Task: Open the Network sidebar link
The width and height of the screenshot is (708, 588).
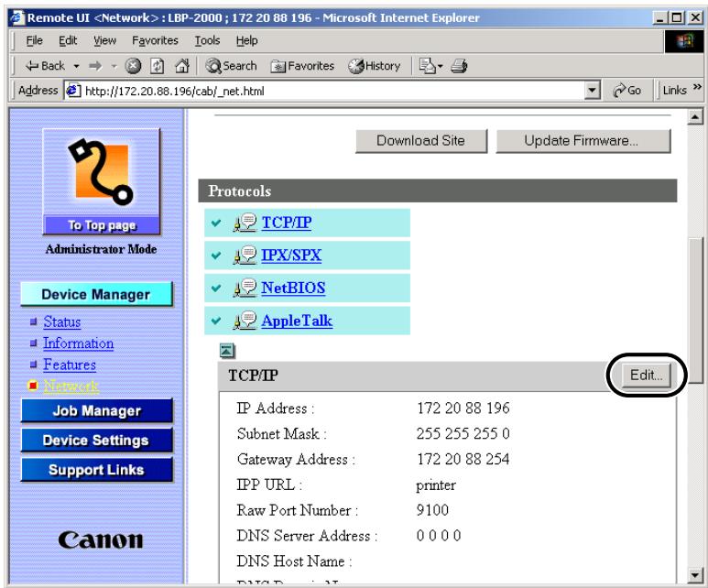Action: click(71, 386)
